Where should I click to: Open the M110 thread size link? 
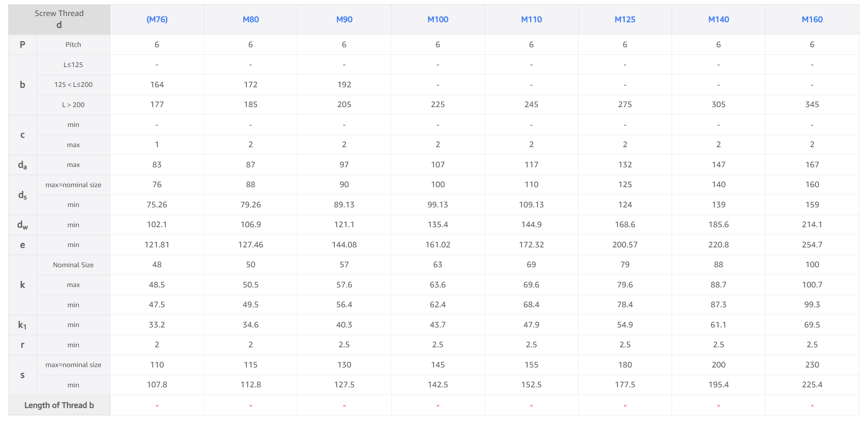point(531,19)
